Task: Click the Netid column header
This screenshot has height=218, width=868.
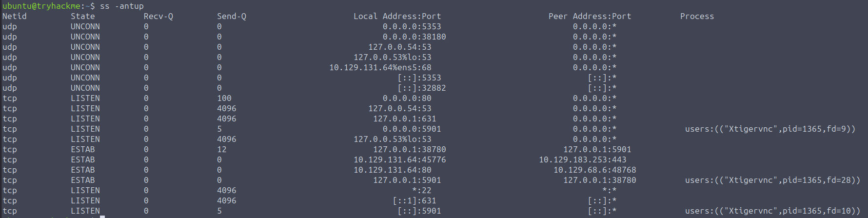Action: (15, 16)
